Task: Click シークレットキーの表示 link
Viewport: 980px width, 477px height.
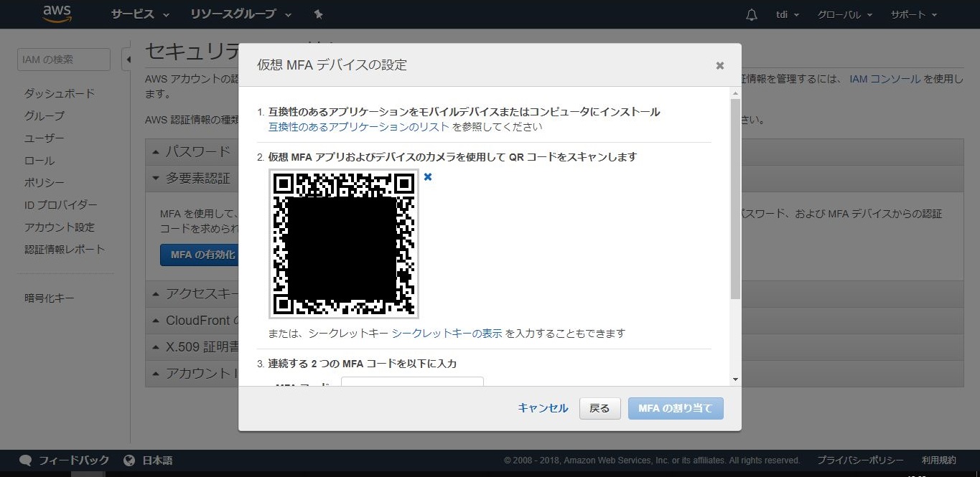Action: pos(447,333)
